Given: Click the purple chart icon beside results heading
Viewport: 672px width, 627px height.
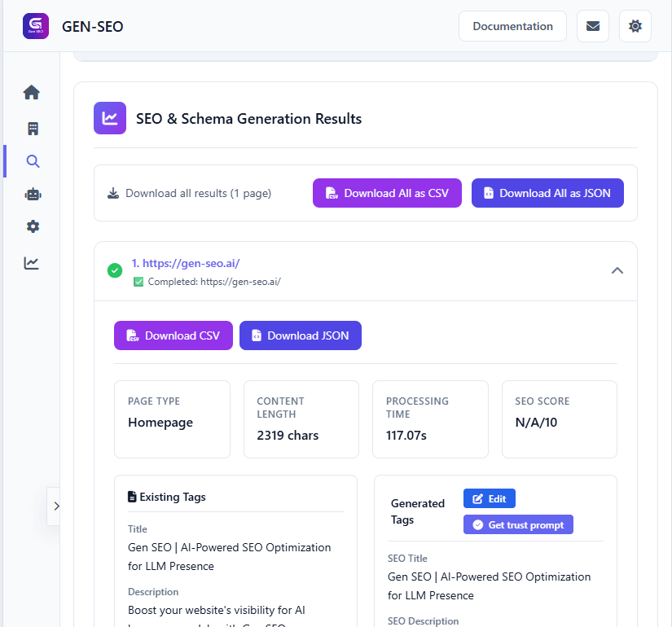Looking at the screenshot, I should [109, 118].
